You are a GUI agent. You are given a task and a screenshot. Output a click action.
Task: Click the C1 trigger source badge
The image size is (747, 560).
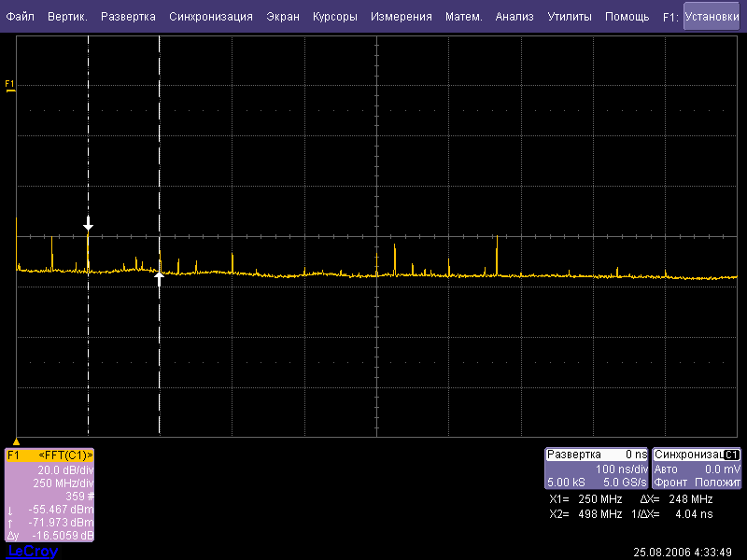pyautogui.click(x=732, y=455)
